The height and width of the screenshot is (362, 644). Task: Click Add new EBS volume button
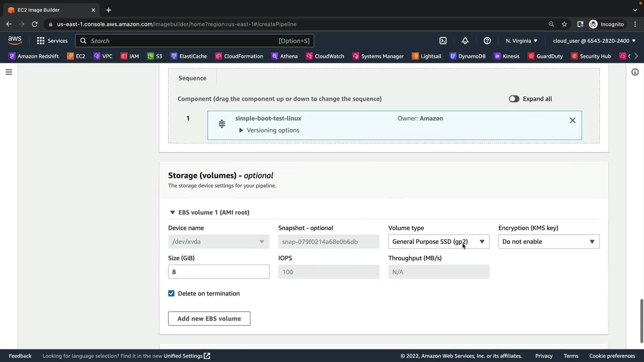pos(209,318)
